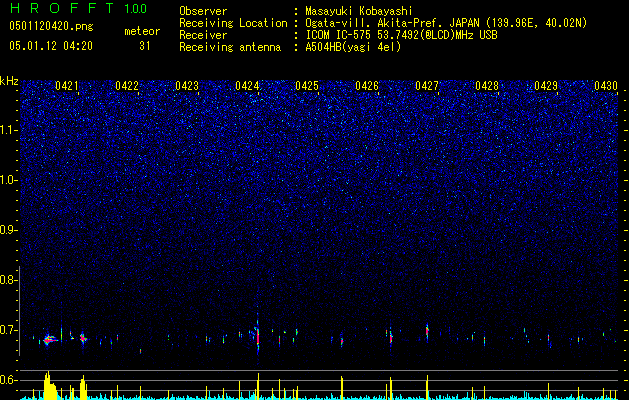
Task: Click time marker 0424
Action: pos(247,86)
